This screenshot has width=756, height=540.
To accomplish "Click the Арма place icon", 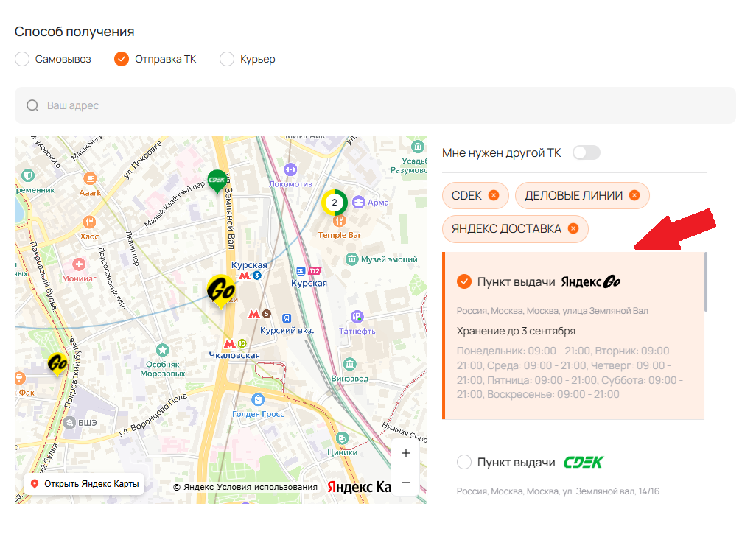I will pyautogui.click(x=358, y=202).
